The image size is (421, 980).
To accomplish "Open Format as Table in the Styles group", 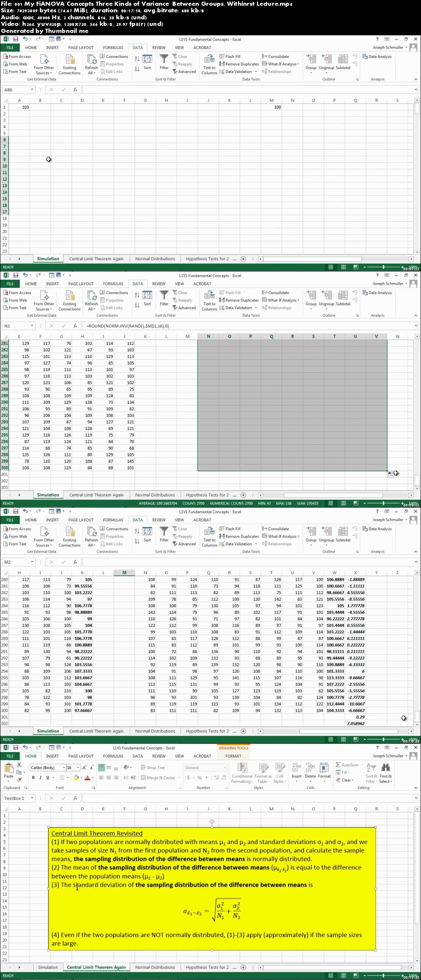I will click(x=263, y=773).
